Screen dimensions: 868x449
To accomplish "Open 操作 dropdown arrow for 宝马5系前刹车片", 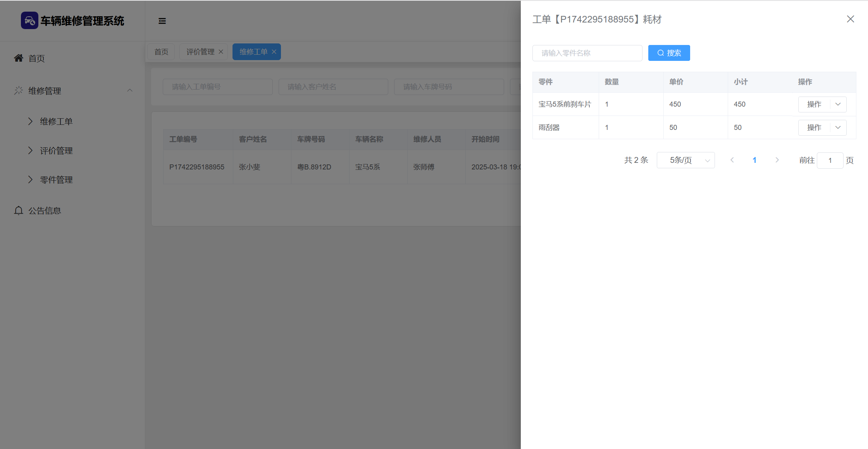I will (x=838, y=104).
